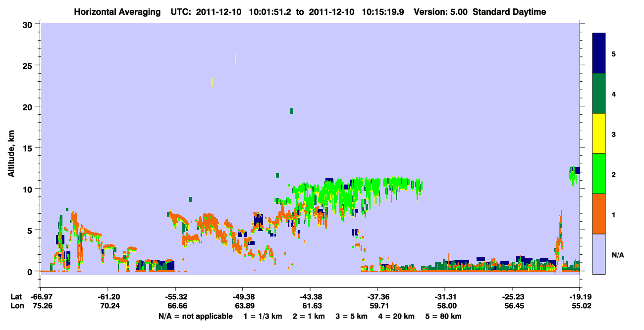
Task: Click the colorbar label 5
Action: tap(614, 53)
